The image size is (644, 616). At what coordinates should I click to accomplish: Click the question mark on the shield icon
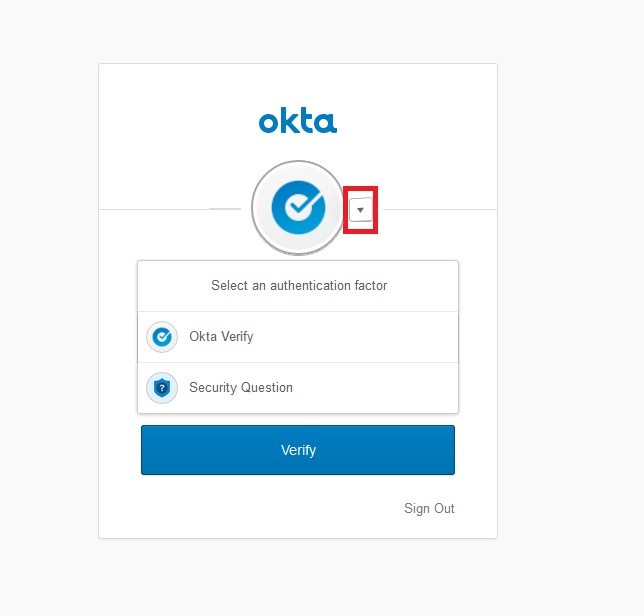point(162,388)
